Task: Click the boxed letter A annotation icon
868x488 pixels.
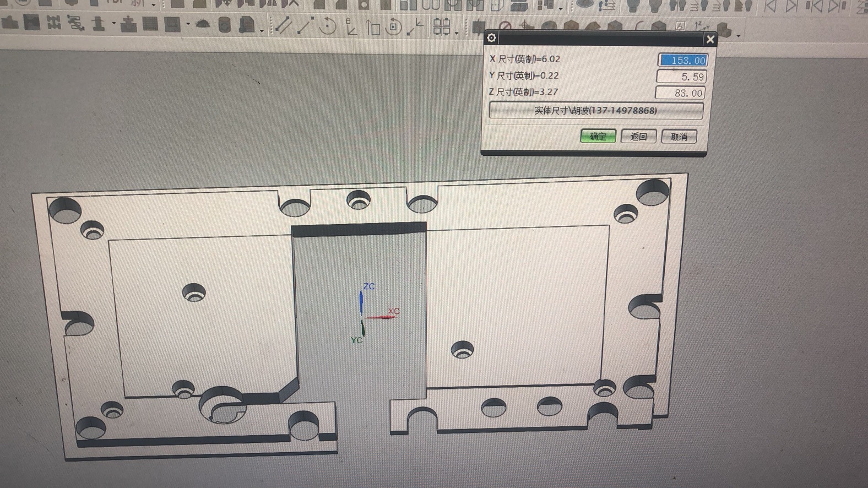Action: pyautogui.click(x=681, y=26)
